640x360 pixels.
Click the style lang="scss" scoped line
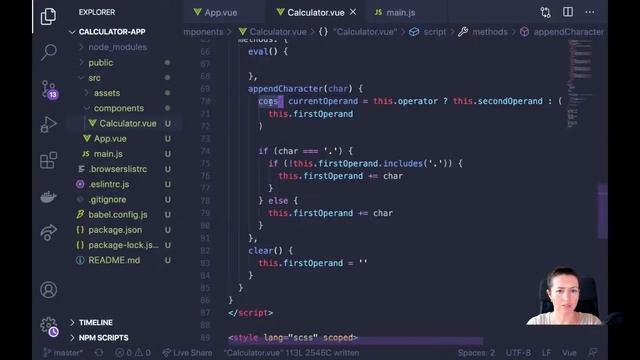click(x=293, y=338)
